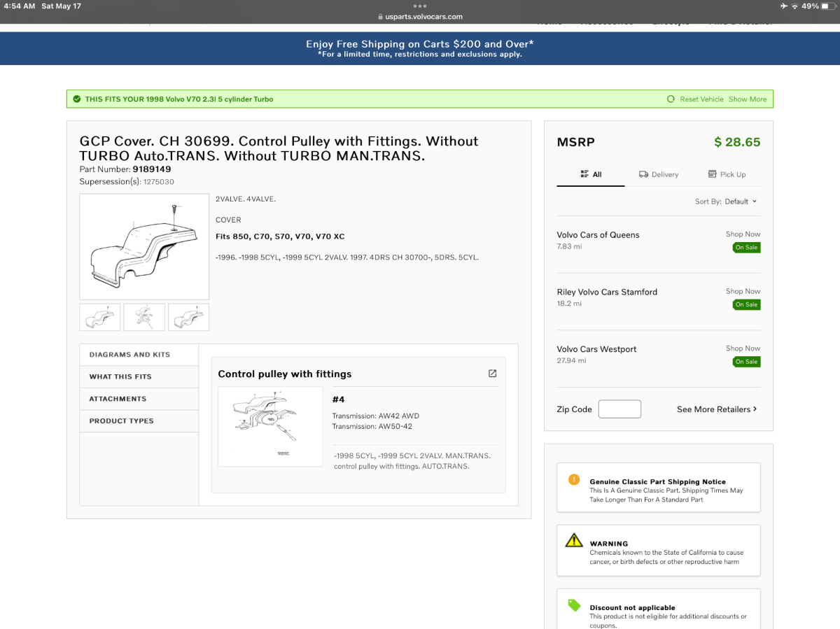Click the Zip Code input field
Screen dimensions: 840x629
(x=619, y=409)
